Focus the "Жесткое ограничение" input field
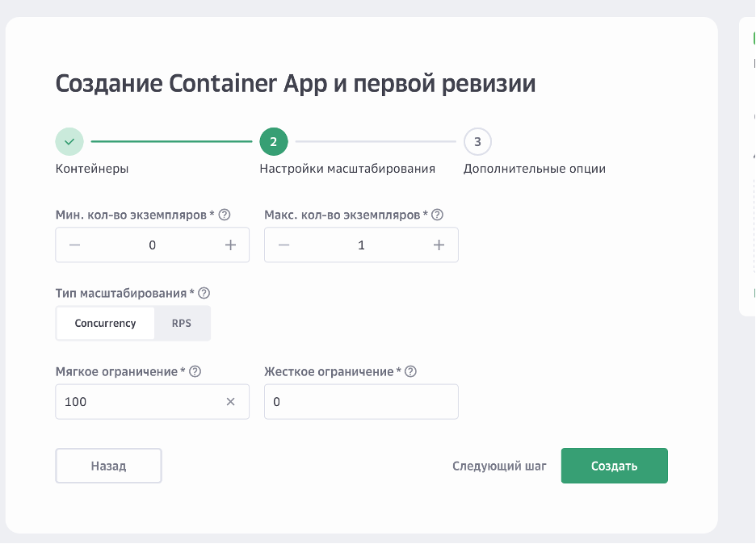The image size is (756, 544). point(361,401)
